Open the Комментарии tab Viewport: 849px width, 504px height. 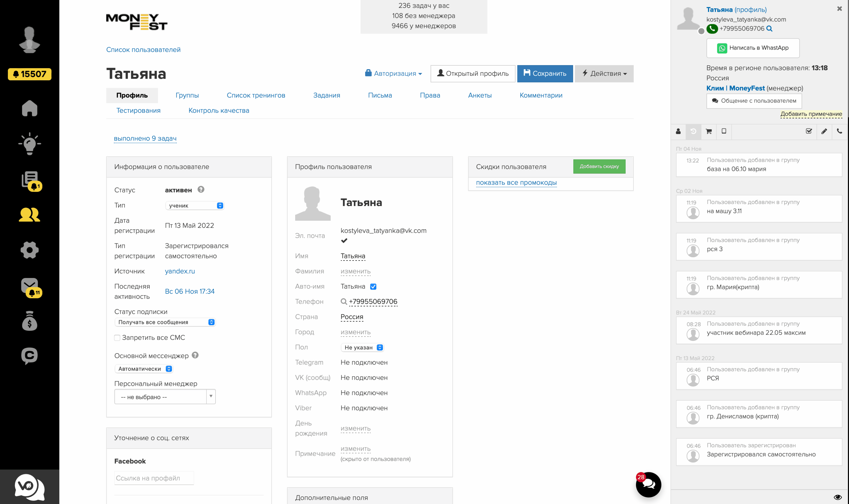coord(541,95)
